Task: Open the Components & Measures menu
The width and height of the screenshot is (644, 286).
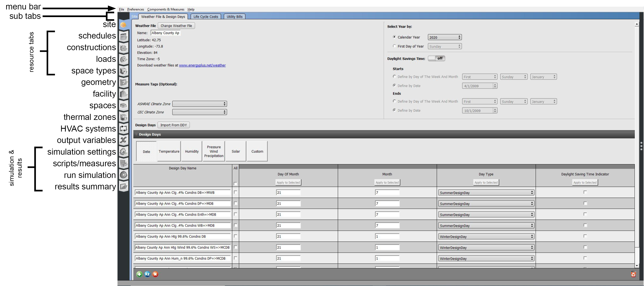Action: tap(165, 9)
